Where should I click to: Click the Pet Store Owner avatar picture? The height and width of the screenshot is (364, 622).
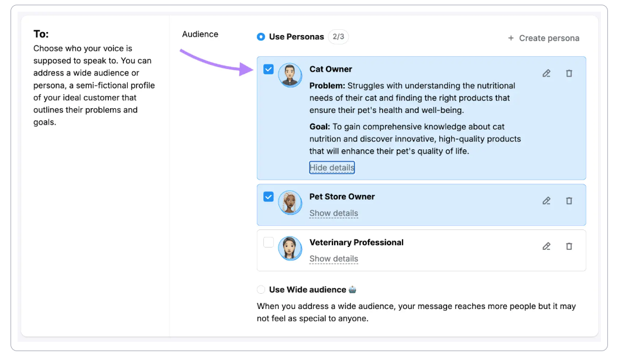[x=290, y=202]
